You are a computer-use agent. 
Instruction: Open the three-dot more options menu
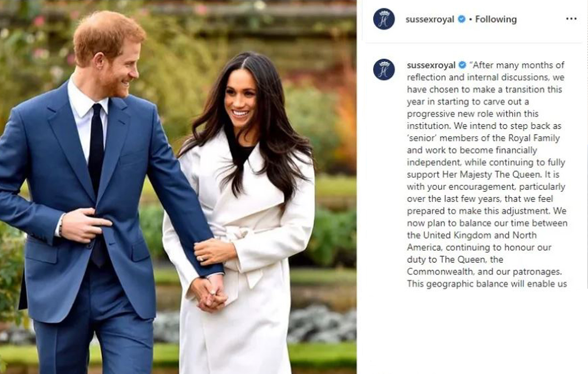(571, 19)
